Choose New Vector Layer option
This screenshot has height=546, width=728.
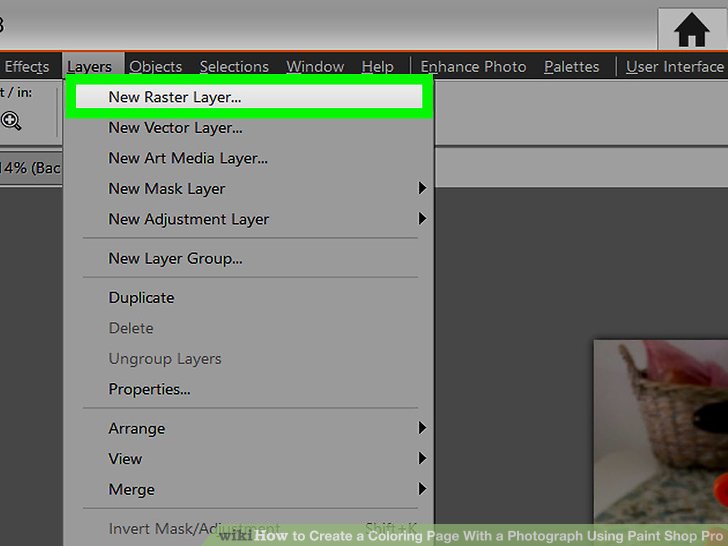click(175, 128)
